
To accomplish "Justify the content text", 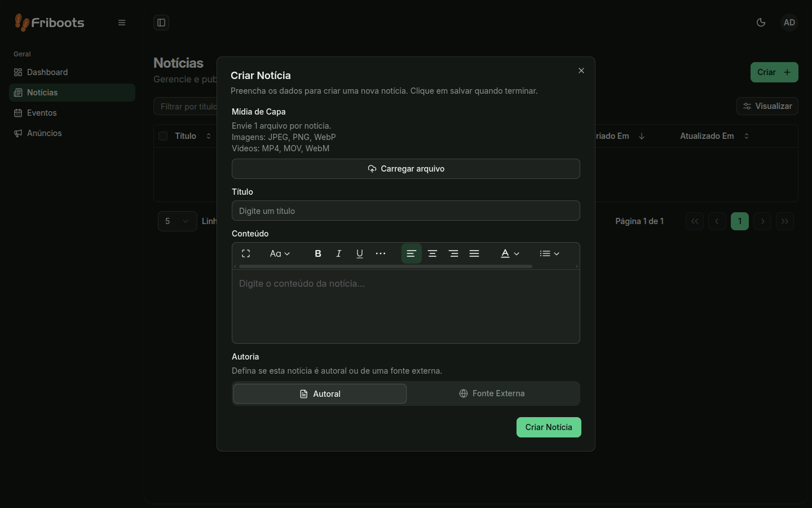I will coord(474,253).
